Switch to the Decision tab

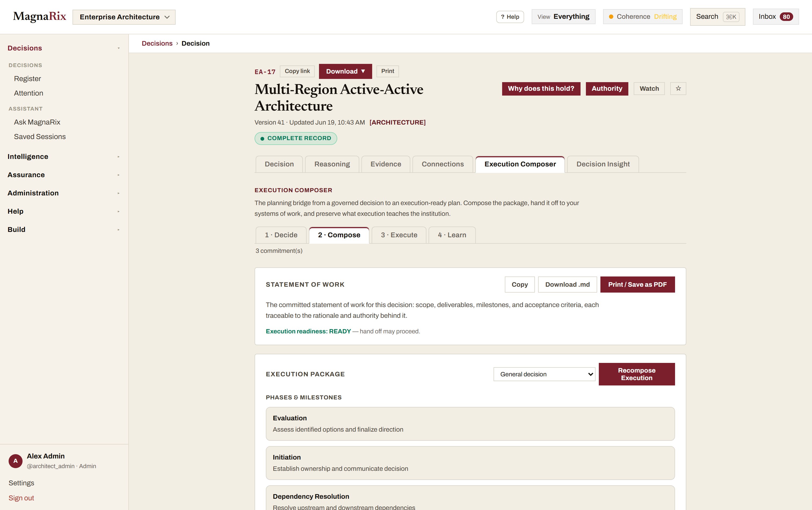coord(279,164)
